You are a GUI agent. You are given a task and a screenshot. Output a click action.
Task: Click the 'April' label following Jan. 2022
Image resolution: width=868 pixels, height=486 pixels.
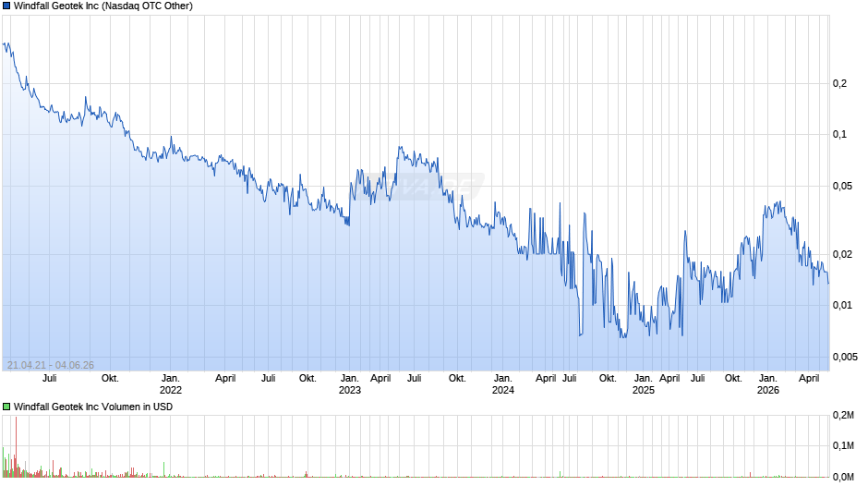coord(225,379)
